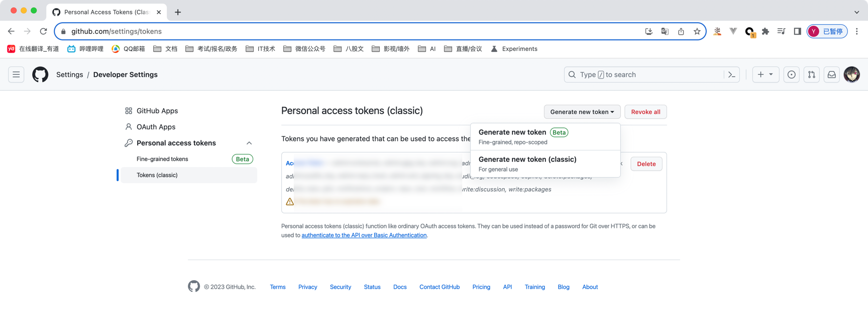Open the browser Extensions puzzle icon

click(765, 31)
